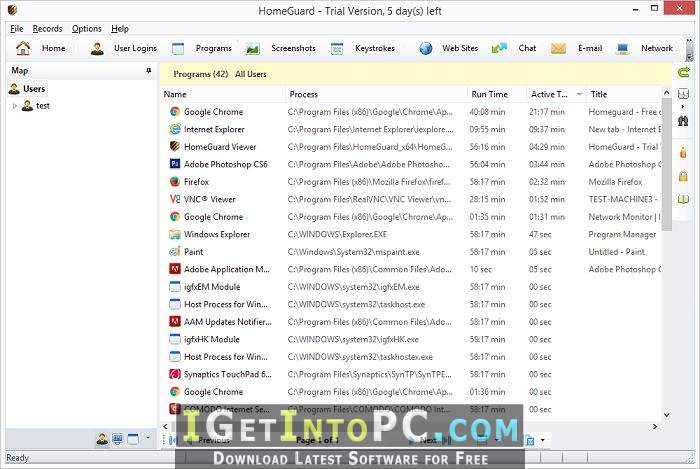
Task: Click the open padlock icon
Action: [x=683, y=153]
